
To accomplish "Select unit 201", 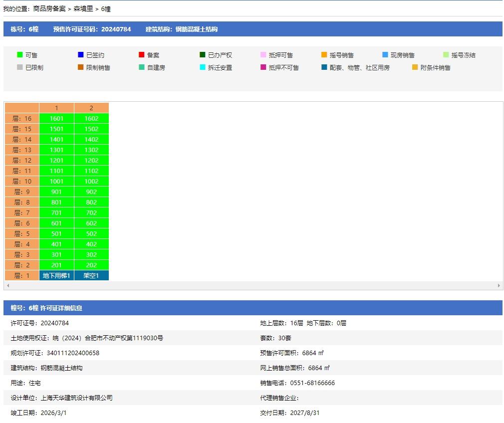I will pyautogui.click(x=56, y=265).
